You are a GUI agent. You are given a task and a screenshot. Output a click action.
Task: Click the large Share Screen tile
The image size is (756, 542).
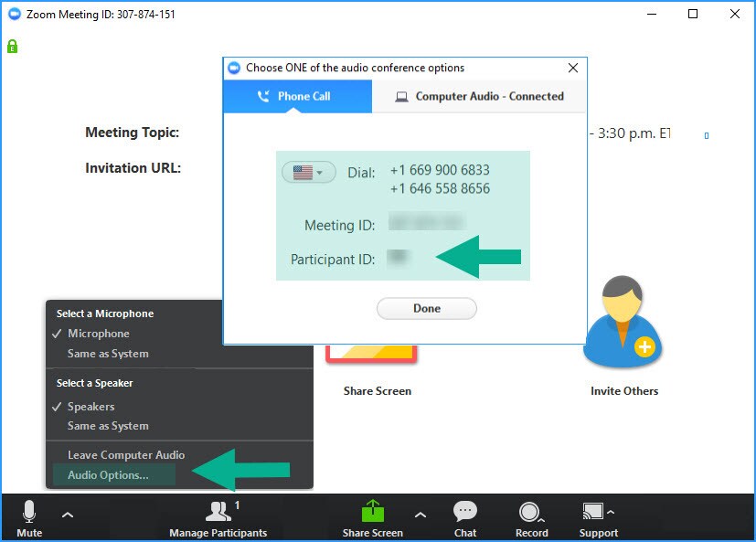click(x=371, y=354)
